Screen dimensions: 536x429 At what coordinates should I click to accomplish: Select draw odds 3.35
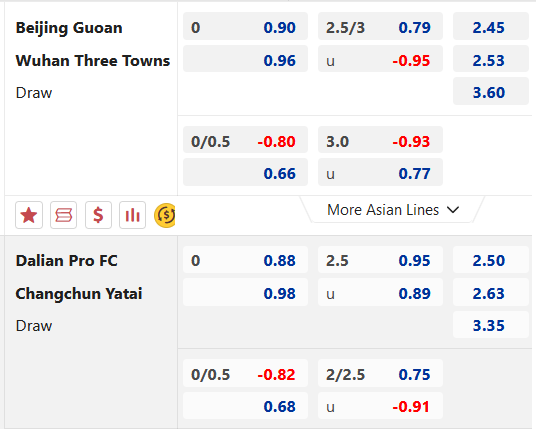click(x=491, y=324)
